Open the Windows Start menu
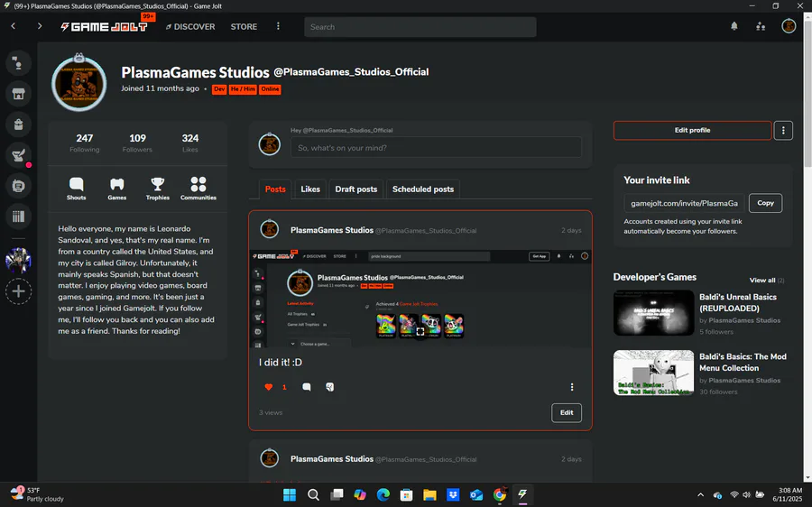The height and width of the screenshot is (507, 812). [x=290, y=494]
